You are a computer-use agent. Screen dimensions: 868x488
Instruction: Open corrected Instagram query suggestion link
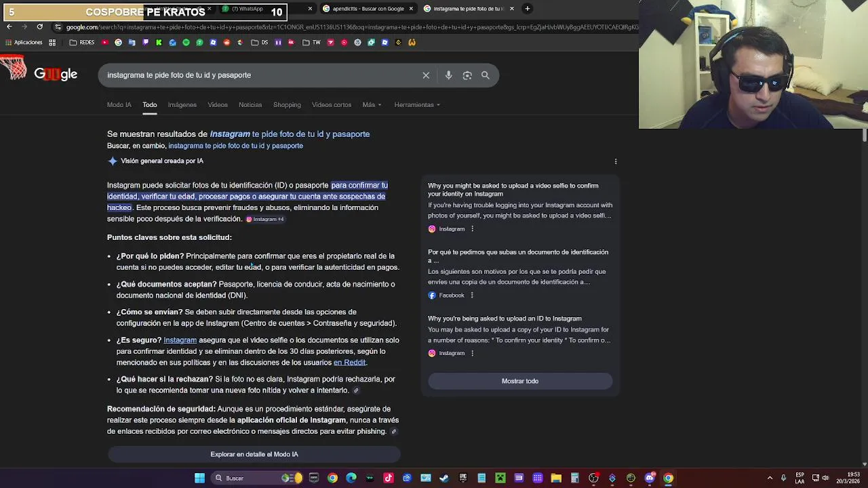click(x=290, y=134)
